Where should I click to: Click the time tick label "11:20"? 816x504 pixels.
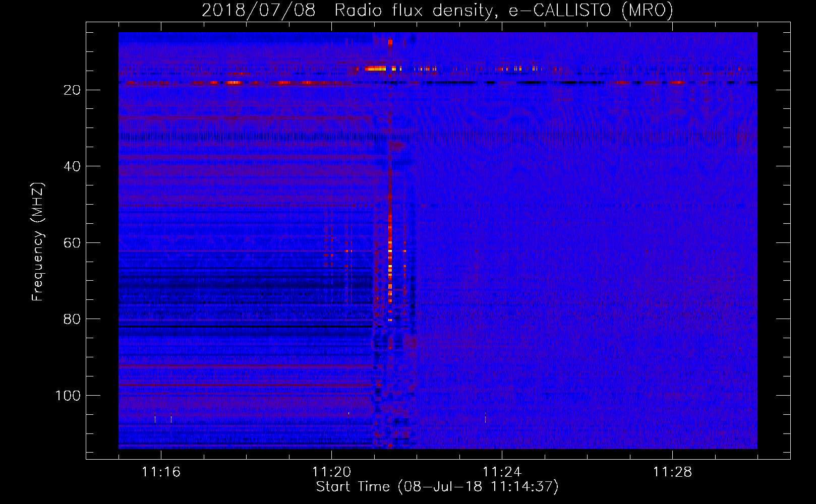tap(331, 472)
